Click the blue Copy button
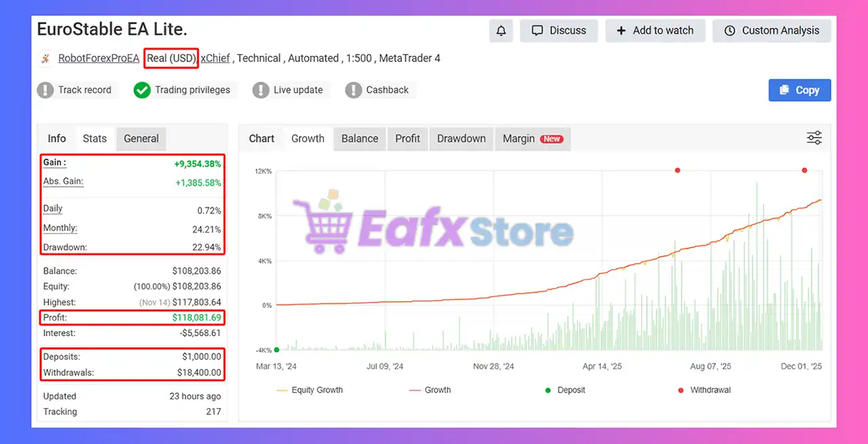Viewport: 868px width, 444px height. (800, 89)
